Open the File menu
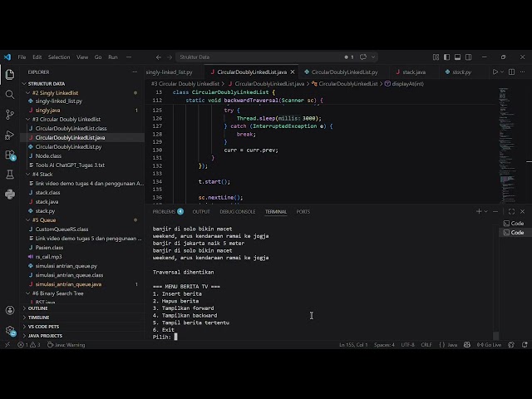This screenshot has height=399, width=532. (x=22, y=57)
